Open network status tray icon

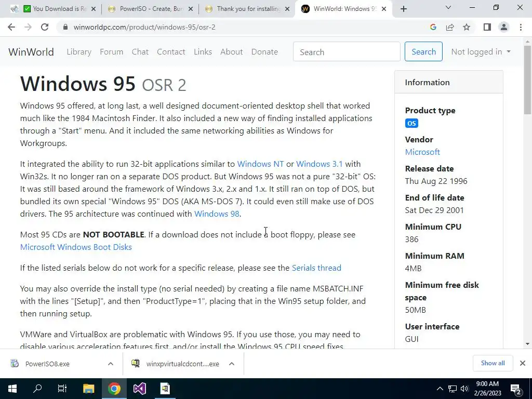tap(453, 389)
